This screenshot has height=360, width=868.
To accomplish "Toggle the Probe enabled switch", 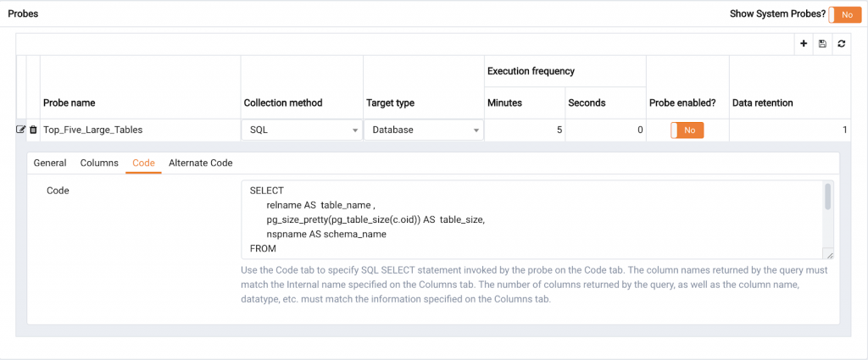I will click(687, 130).
